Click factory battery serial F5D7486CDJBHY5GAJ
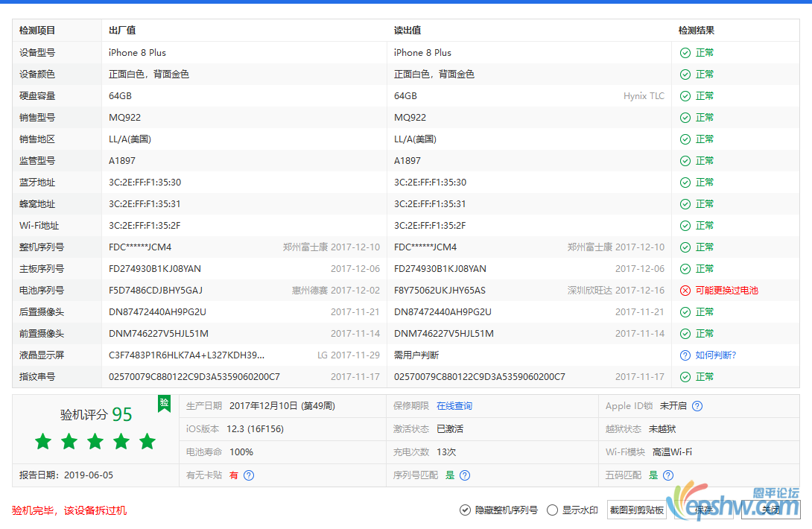The image size is (812, 529). point(156,291)
